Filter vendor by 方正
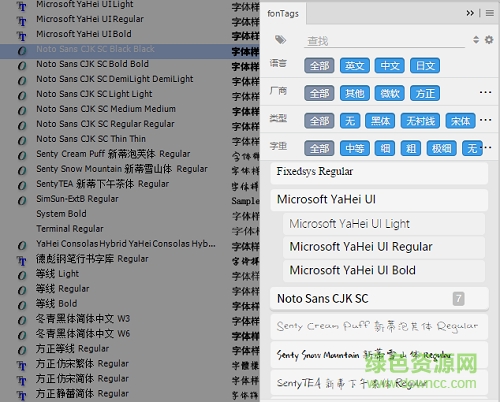 (425, 93)
